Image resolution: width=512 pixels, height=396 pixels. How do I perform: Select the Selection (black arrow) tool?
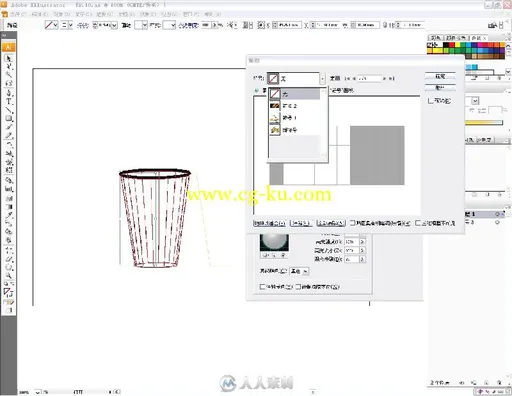click(x=8, y=58)
